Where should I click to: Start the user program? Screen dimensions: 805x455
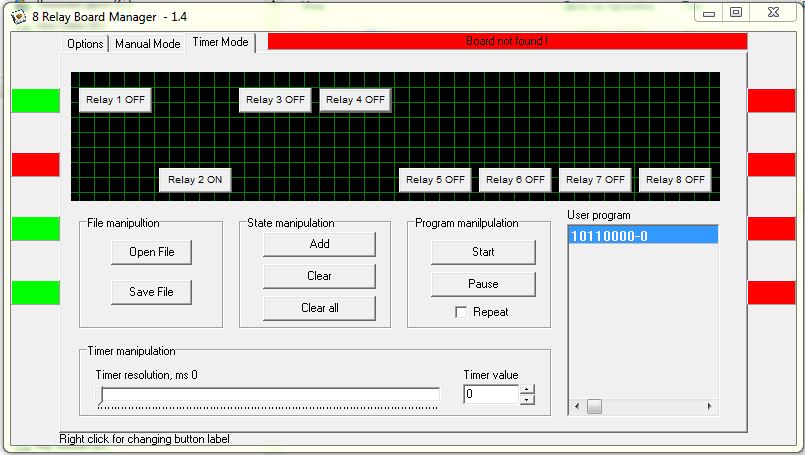483,252
